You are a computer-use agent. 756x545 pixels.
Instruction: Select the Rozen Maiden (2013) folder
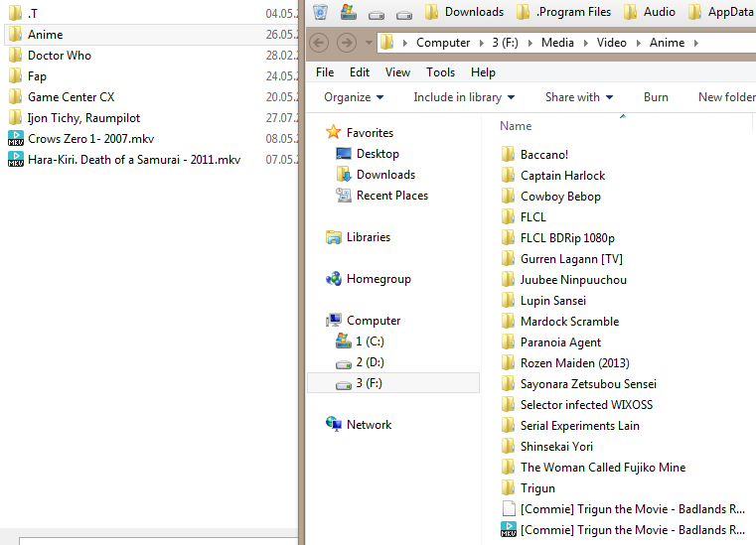(x=565, y=363)
